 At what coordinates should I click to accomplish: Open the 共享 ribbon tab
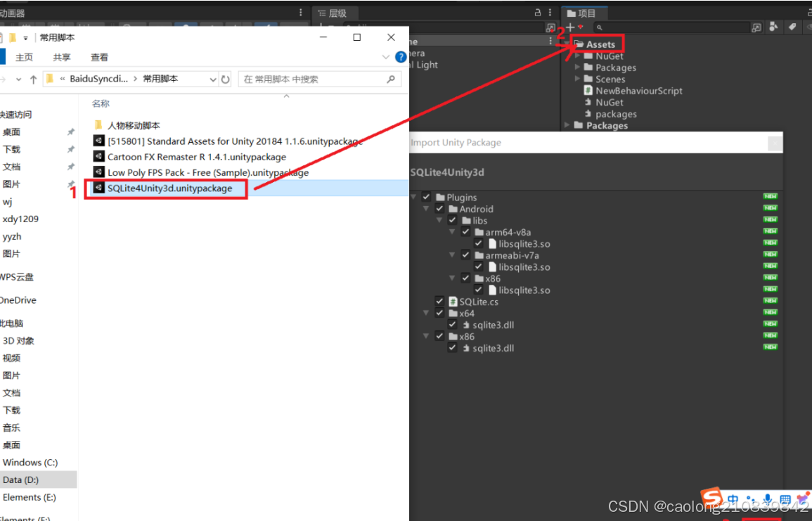pos(62,57)
